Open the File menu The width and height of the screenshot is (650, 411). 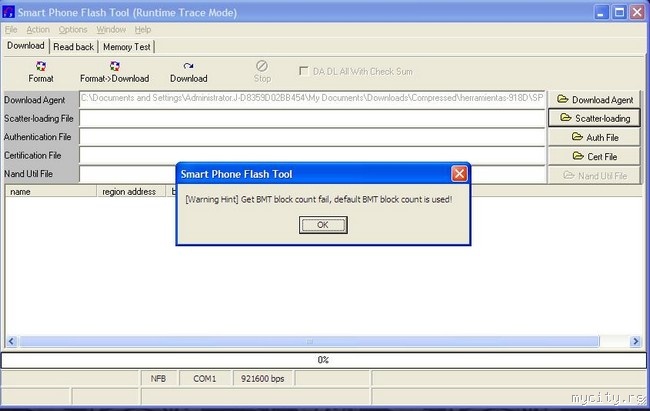[x=11, y=30]
